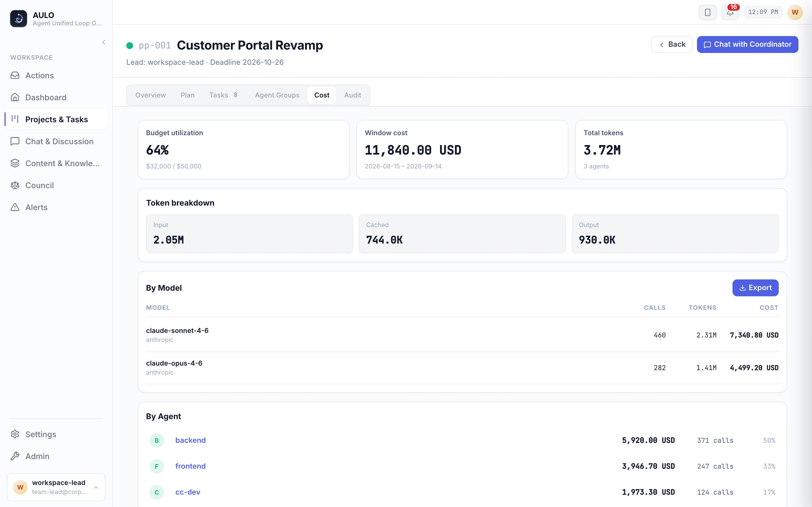The width and height of the screenshot is (812, 507).
Task: Switch to the Audit tab
Action: tap(352, 95)
